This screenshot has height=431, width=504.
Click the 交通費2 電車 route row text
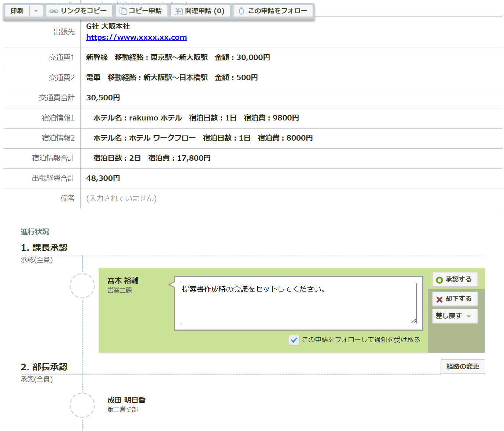pos(172,78)
